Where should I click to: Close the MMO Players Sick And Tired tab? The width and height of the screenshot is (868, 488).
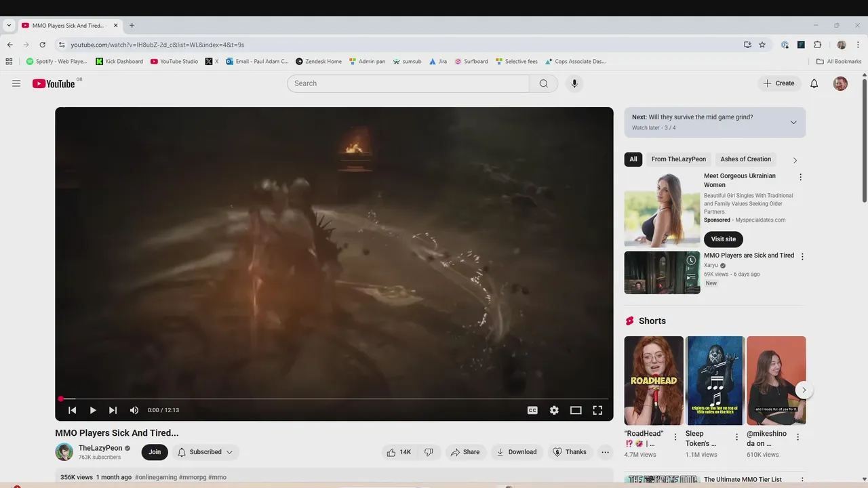tap(115, 26)
